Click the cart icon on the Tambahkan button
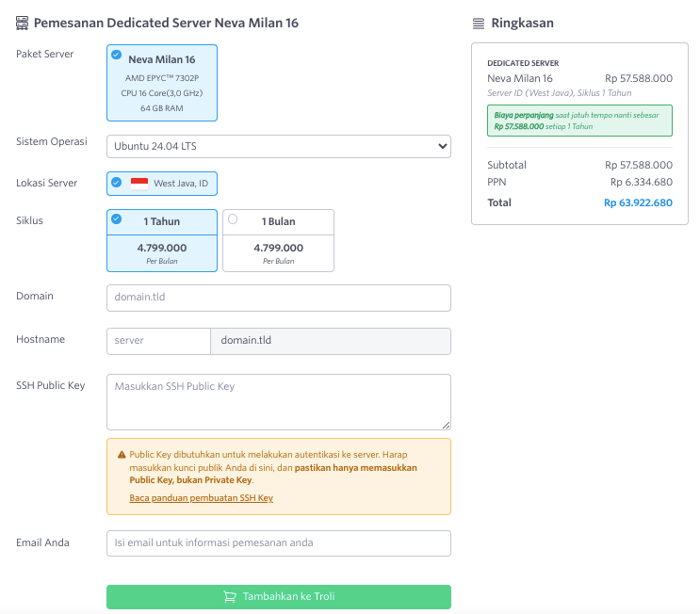 [x=230, y=596]
